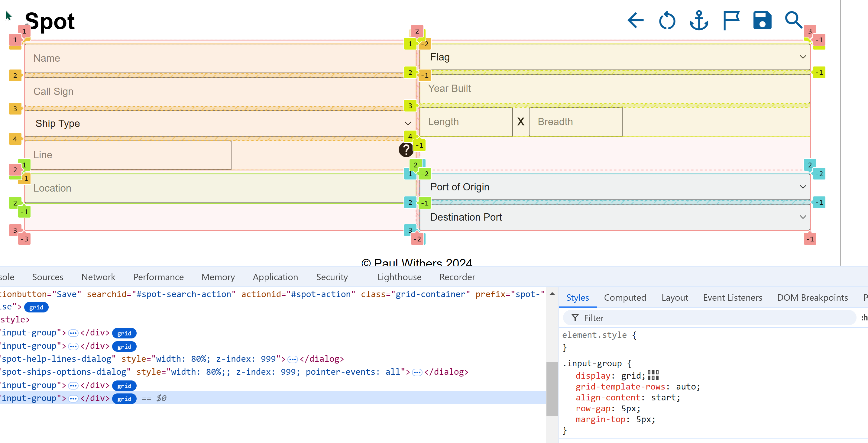Viewport: 868px width, 443px height.
Task: Click the Elements panel vertical scrollbar thumb
Action: click(x=552, y=389)
